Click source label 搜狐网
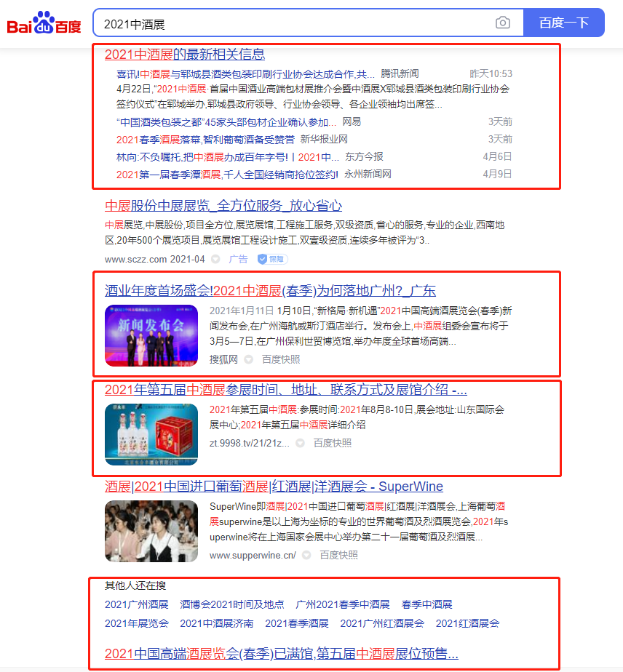The height and width of the screenshot is (672, 623). click(223, 359)
